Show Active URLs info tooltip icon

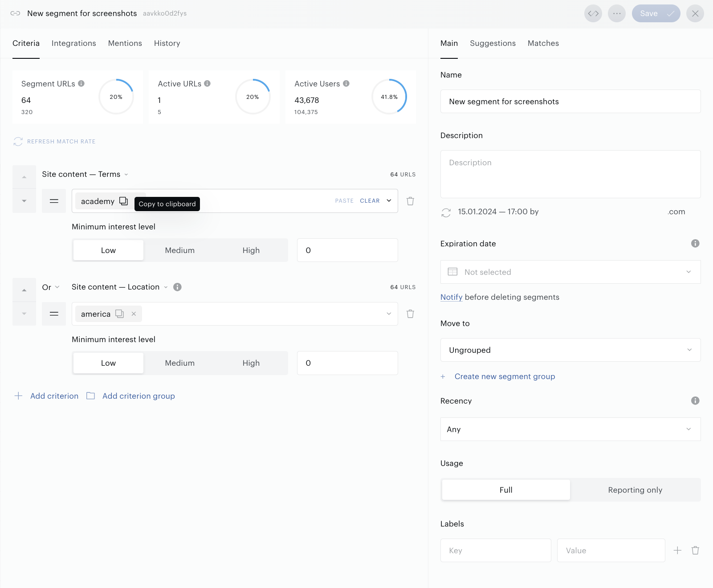coord(207,83)
